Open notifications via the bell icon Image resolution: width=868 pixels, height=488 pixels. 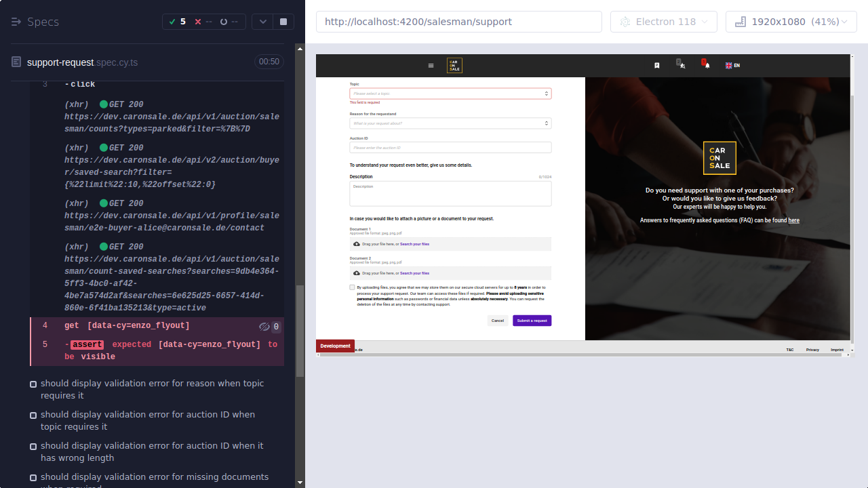[705, 64]
